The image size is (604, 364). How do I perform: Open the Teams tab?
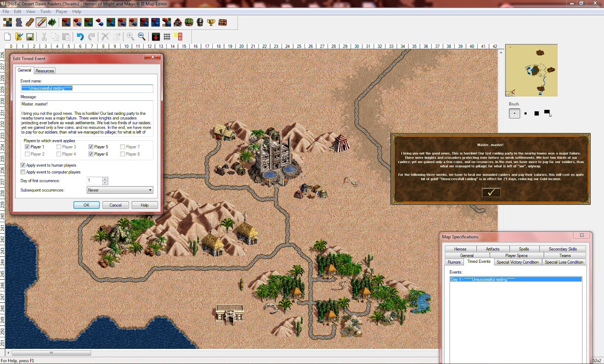(565, 256)
